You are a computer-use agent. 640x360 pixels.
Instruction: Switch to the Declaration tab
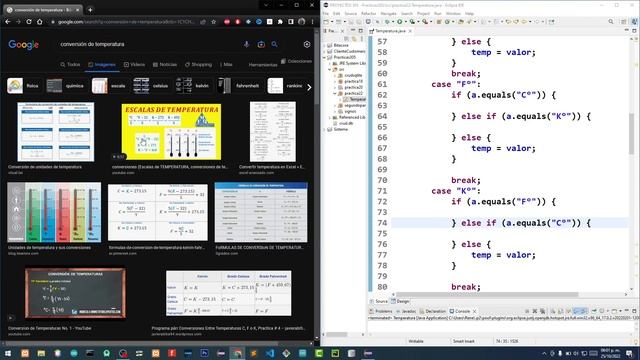[x=433, y=311]
